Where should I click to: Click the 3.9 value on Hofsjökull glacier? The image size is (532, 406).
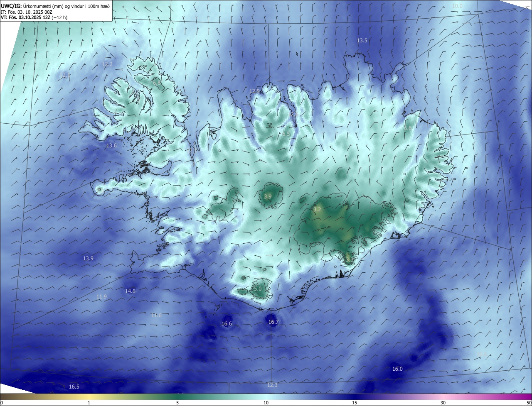tap(268, 196)
